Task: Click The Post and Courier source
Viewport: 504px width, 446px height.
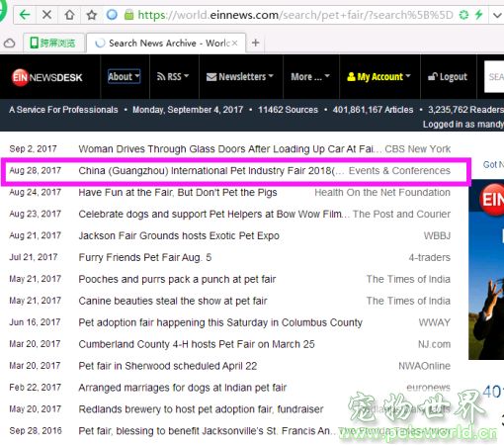Action: 401,215
